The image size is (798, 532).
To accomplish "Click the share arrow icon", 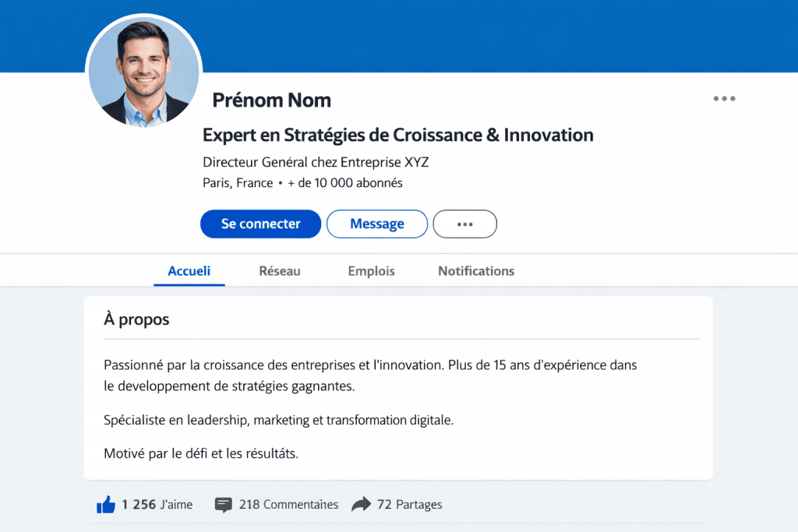I will pos(361,505).
